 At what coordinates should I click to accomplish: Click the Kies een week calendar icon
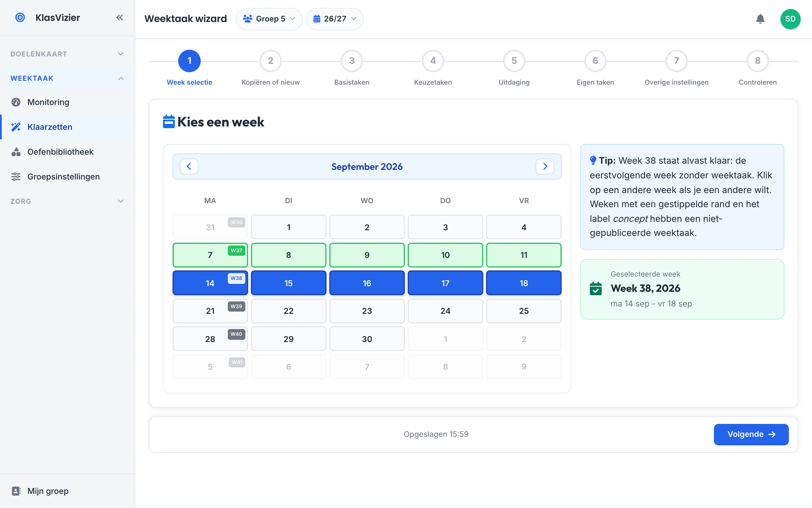169,122
